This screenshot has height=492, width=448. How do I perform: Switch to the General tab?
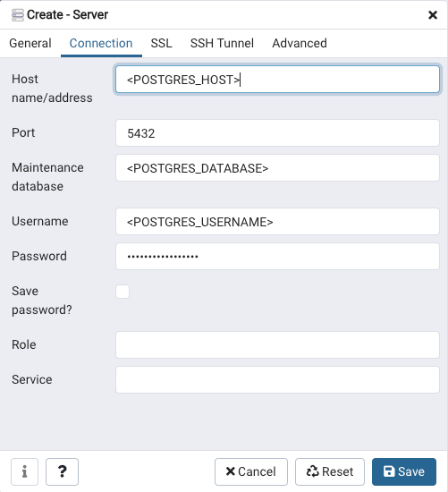coord(30,43)
